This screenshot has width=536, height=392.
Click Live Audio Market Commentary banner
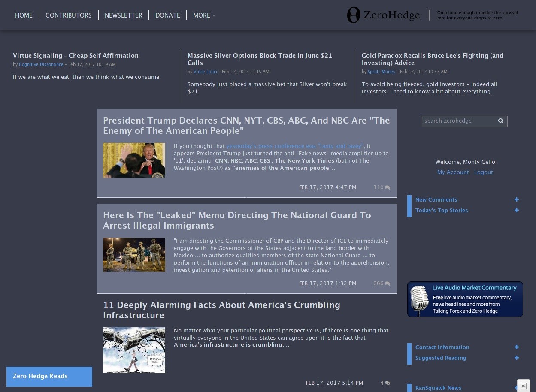[465, 299]
